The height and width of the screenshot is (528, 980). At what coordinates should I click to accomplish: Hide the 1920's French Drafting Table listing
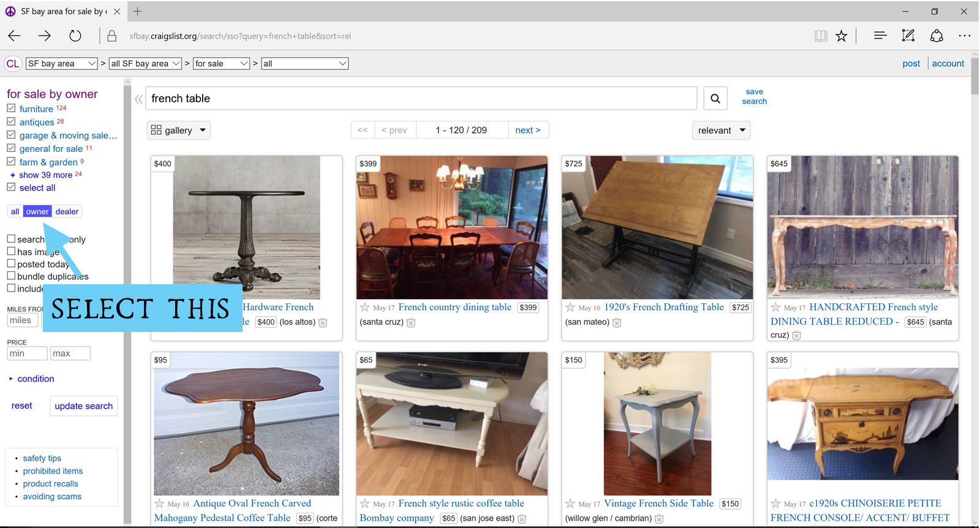click(x=617, y=323)
